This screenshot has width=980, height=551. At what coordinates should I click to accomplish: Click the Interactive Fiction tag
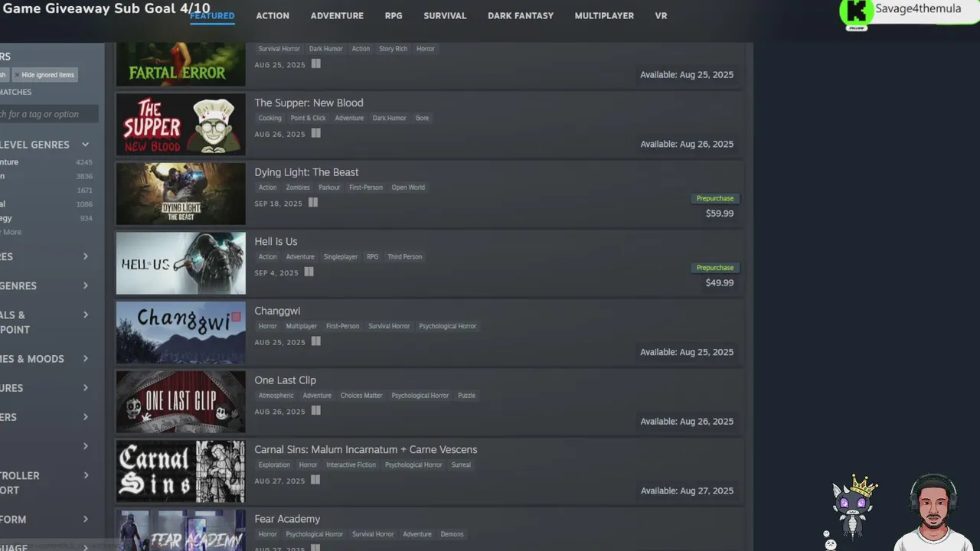coord(351,465)
